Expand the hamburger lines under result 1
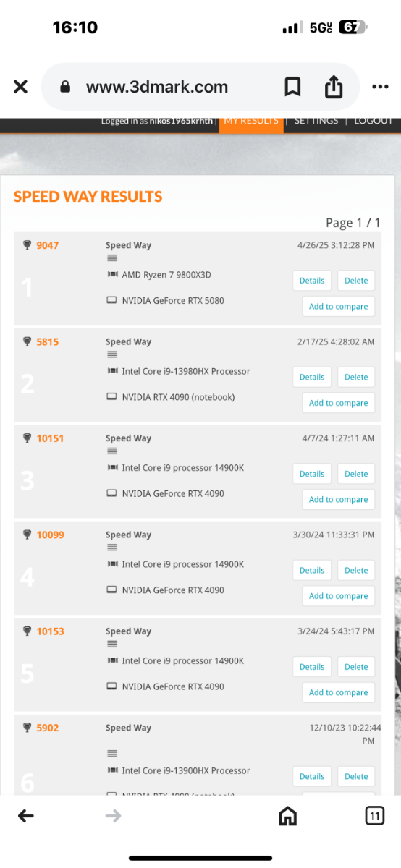Screen dimensions: 401x868 pos(111,258)
